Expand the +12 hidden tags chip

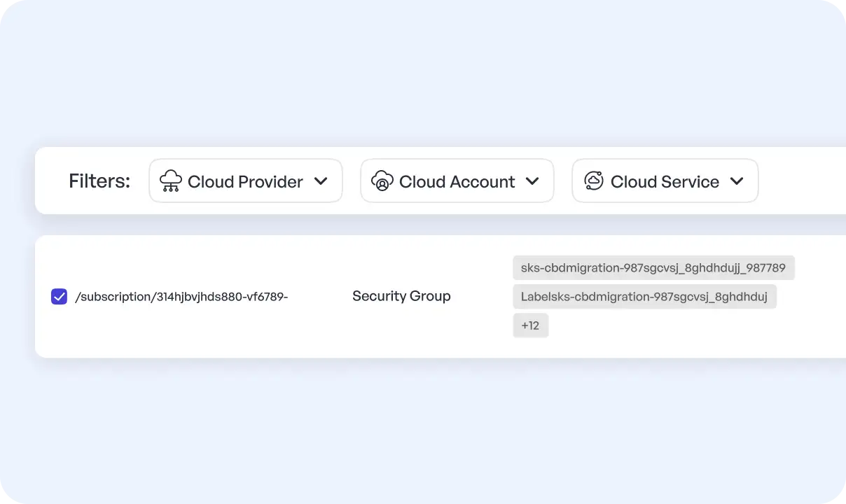[530, 325]
